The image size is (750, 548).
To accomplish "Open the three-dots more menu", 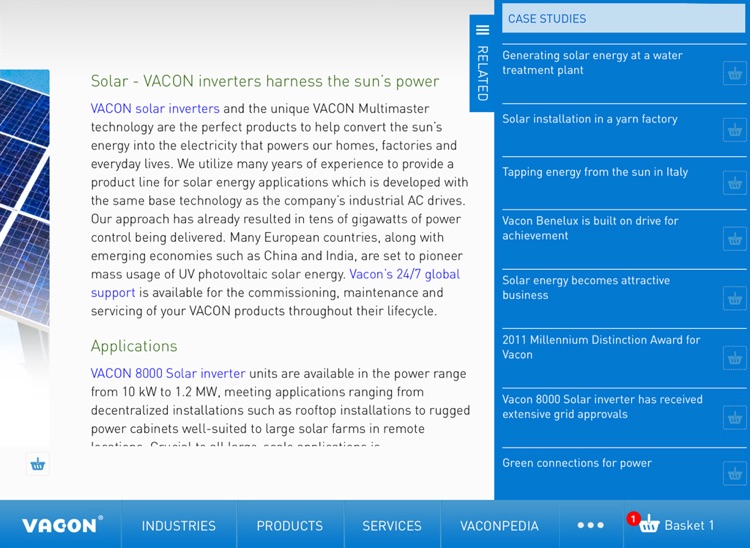I will point(591,525).
